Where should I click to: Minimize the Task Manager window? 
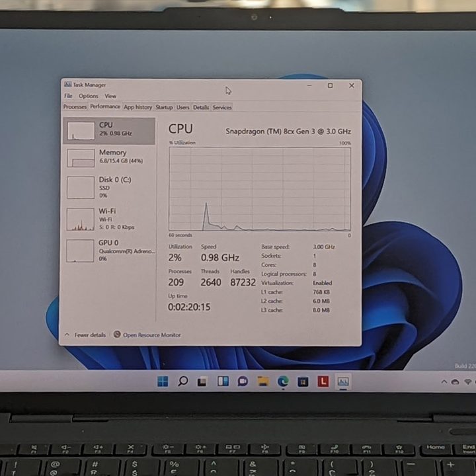309,85
